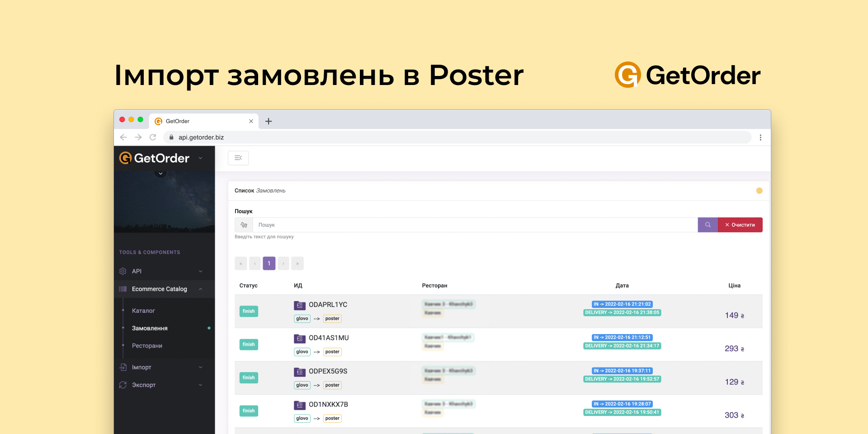Click finish status of order OD41AS1MU
Screen dimensions: 868x434
[x=249, y=344]
